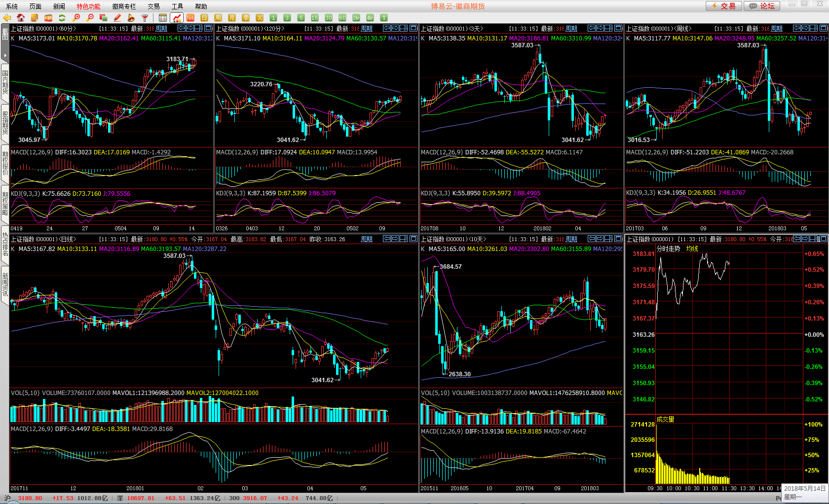
Task: Open the home page icon in toolbar
Action: pos(21,18)
